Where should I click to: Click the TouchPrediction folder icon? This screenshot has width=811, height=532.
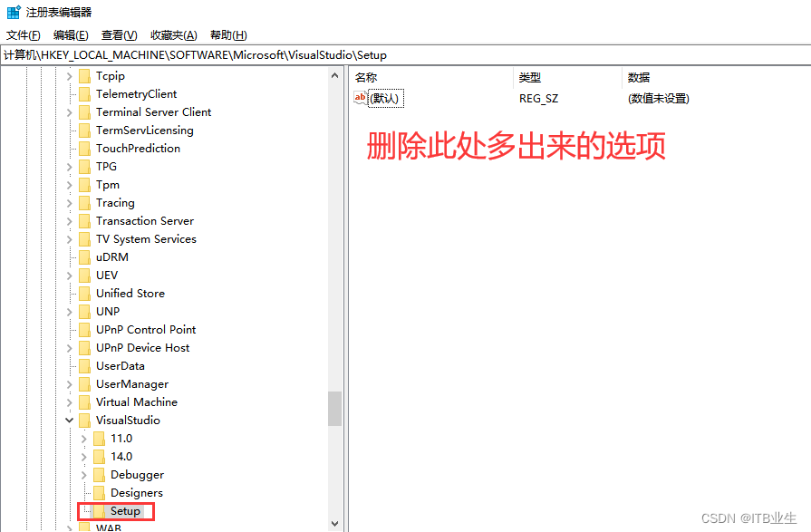coord(84,149)
